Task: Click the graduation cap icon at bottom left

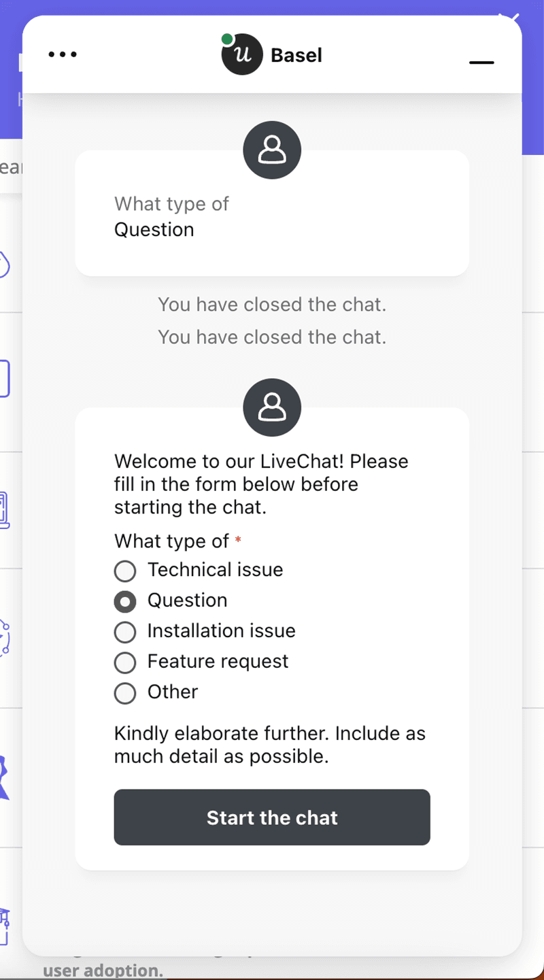Action: (x=5, y=925)
